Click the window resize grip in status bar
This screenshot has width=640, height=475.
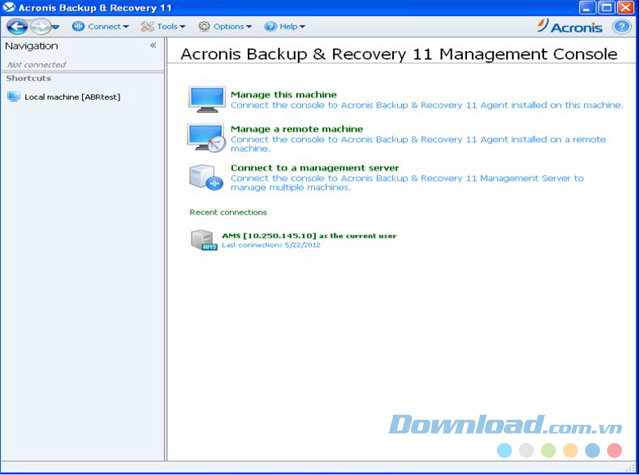point(632,468)
